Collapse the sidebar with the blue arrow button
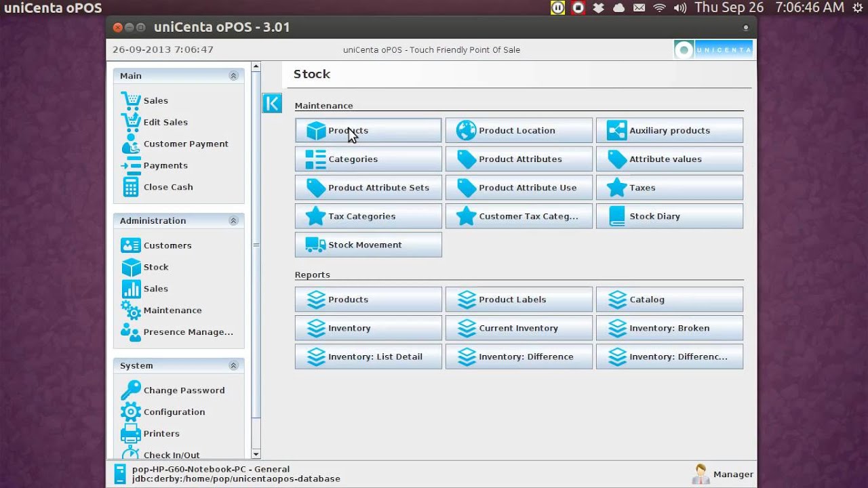 click(x=272, y=103)
